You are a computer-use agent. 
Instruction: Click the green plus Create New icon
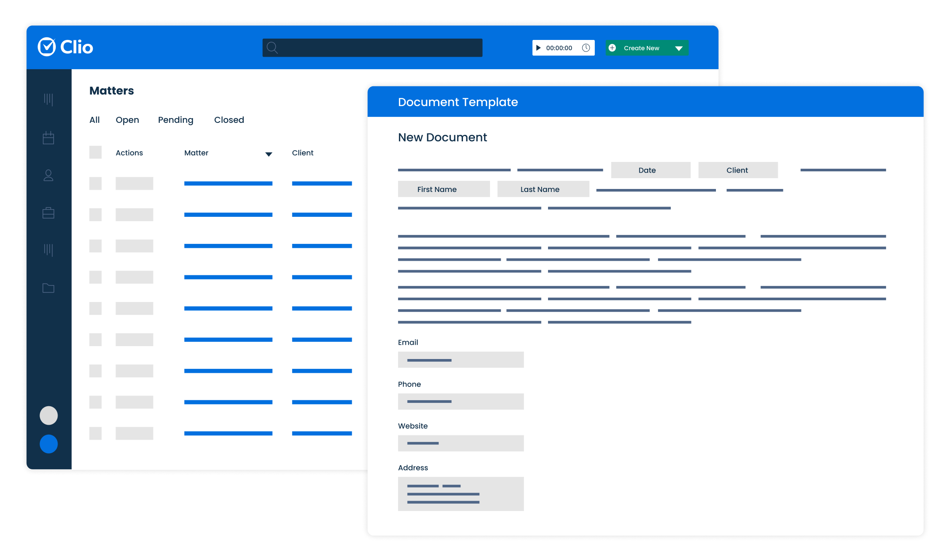tap(612, 48)
